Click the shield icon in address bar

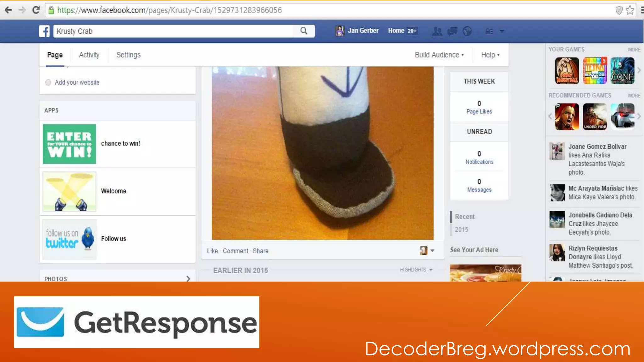[619, 10]
